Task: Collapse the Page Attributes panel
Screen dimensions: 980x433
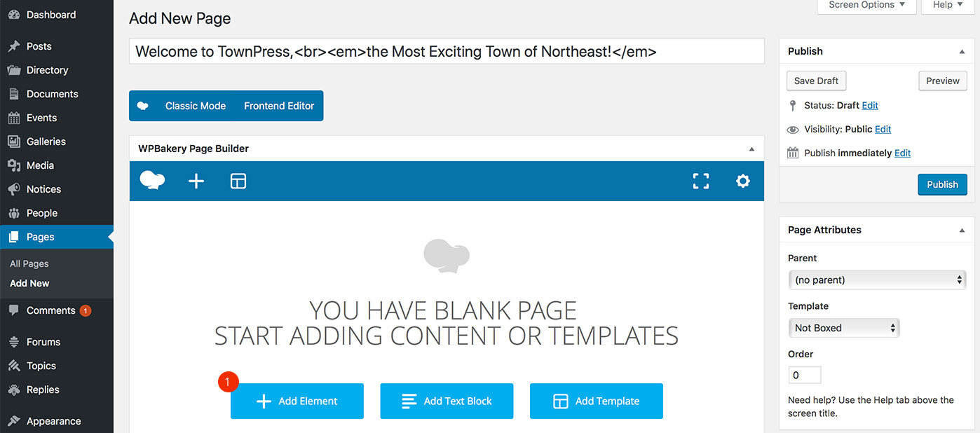Action: tap(962, 231)
